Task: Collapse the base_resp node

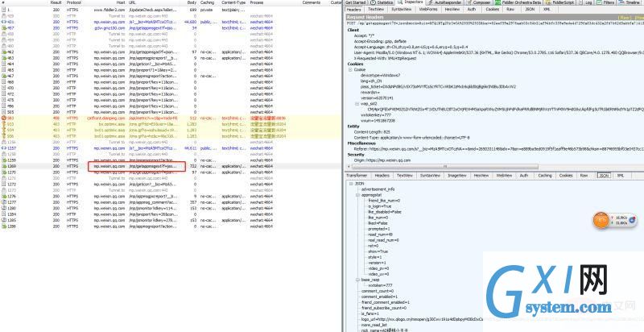Action: pos(357,280)
